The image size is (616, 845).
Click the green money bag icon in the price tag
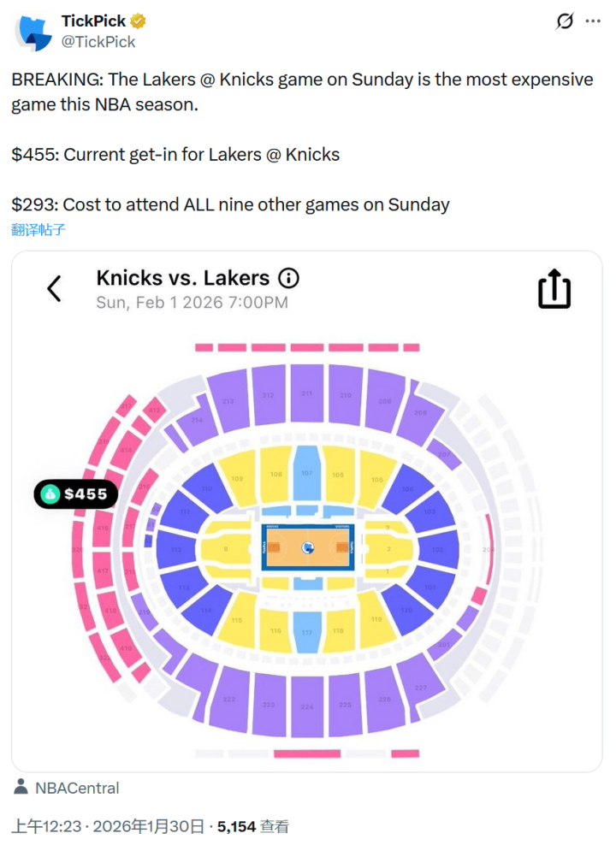[50, 494]
